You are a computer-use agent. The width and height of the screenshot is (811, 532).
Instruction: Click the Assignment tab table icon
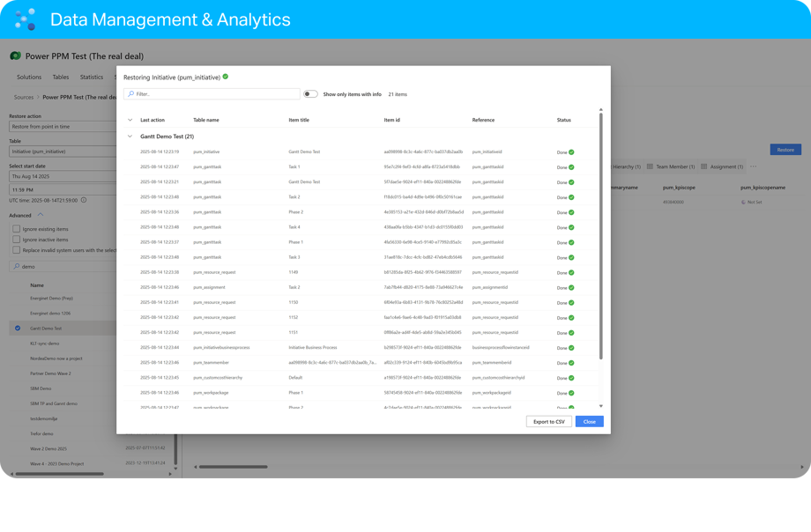pyautogui.click(x=703, y=166)
